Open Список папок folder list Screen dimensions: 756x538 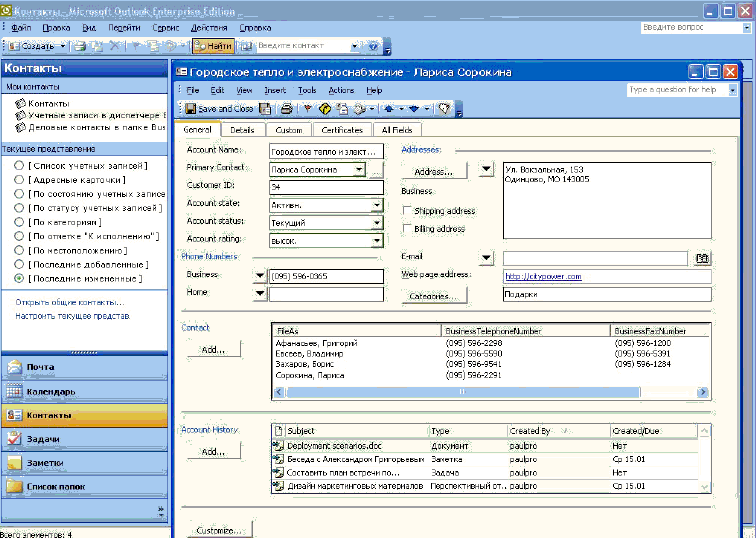pos(84,487)
